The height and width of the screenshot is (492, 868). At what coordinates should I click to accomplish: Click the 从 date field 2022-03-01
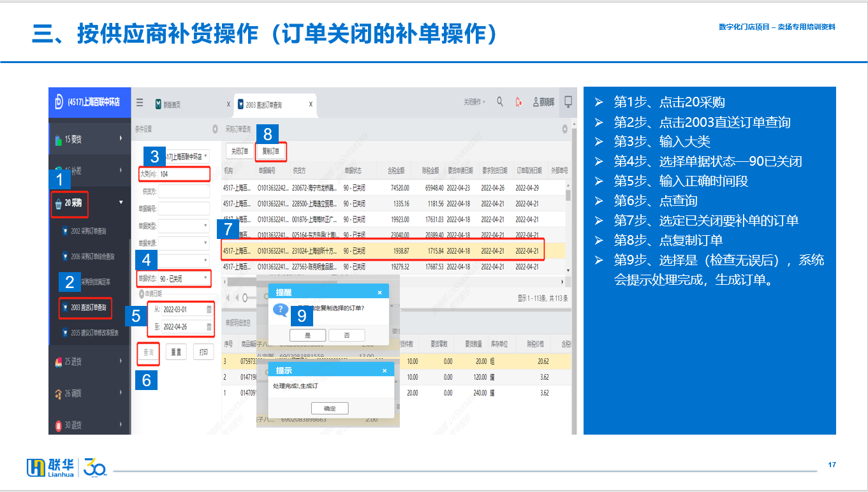pos(188,309)
